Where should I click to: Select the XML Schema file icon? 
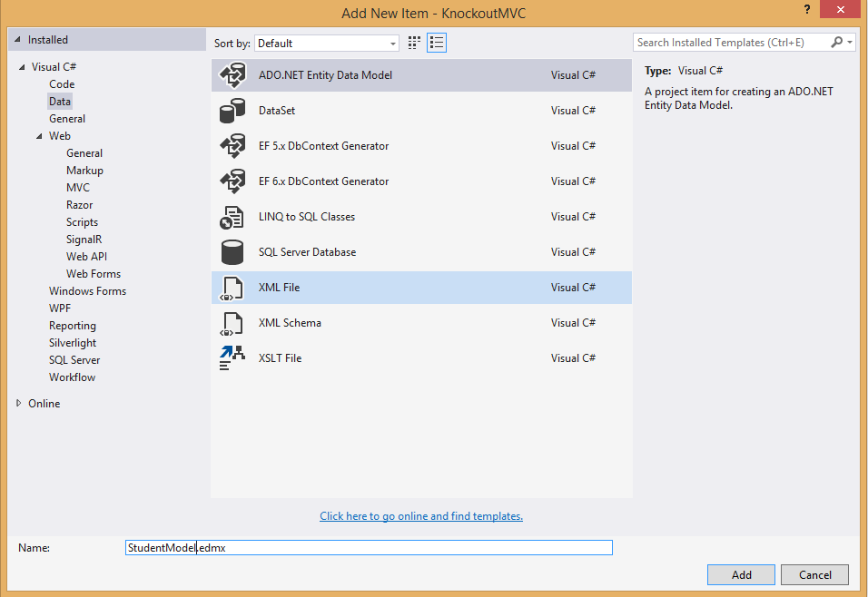coord(232,324)
